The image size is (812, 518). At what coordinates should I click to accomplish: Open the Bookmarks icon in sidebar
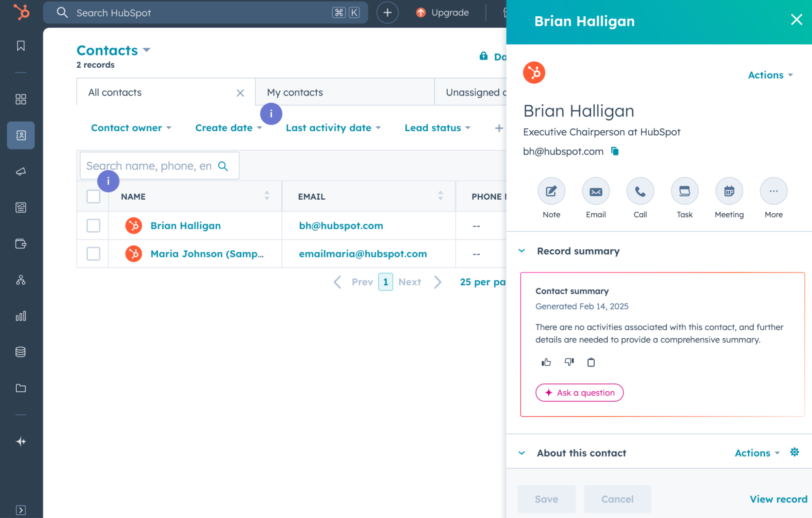(x=21, y=45)
